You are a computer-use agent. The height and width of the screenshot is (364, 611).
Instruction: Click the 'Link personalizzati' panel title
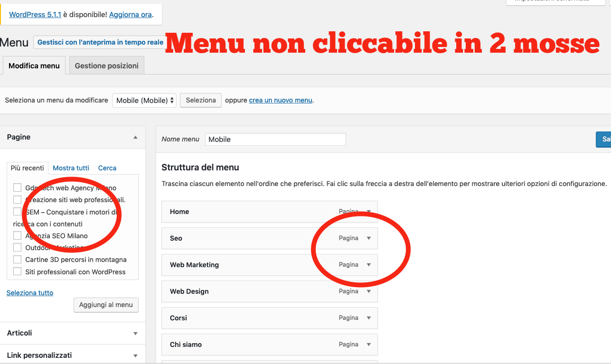39,355
